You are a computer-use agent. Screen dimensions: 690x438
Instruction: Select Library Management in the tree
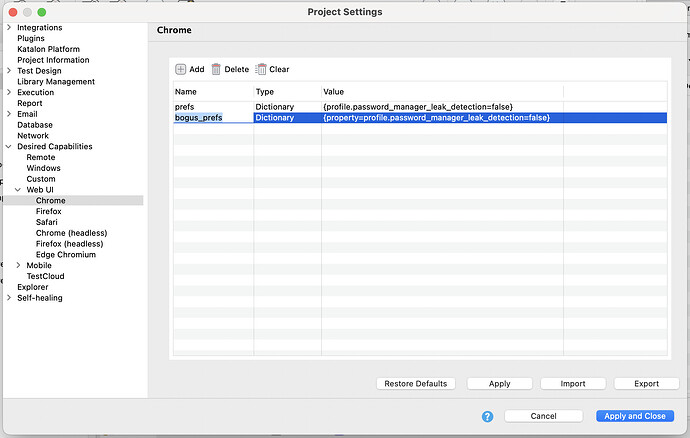(56, 81)
